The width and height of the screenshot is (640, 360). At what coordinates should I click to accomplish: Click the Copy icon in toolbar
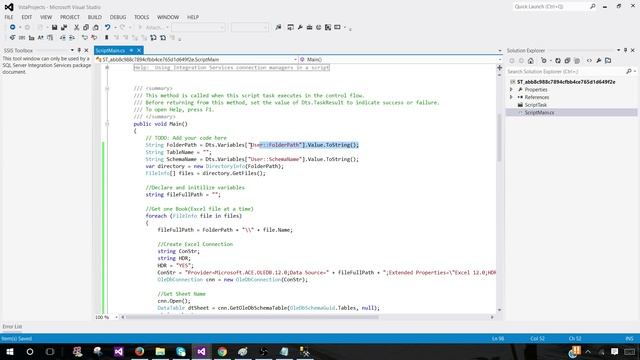pos(86,27)
